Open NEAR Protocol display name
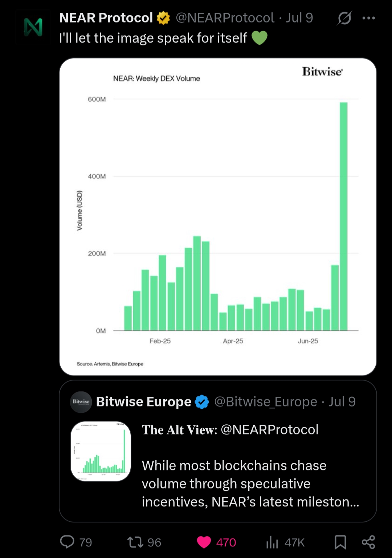Screen dimensions: 392x558 106,18
